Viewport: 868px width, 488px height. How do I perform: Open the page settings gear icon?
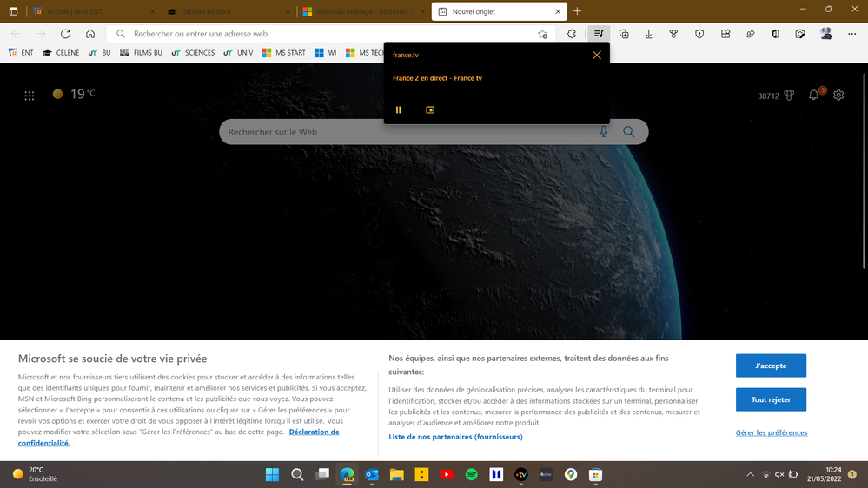(x=838, y=96)
